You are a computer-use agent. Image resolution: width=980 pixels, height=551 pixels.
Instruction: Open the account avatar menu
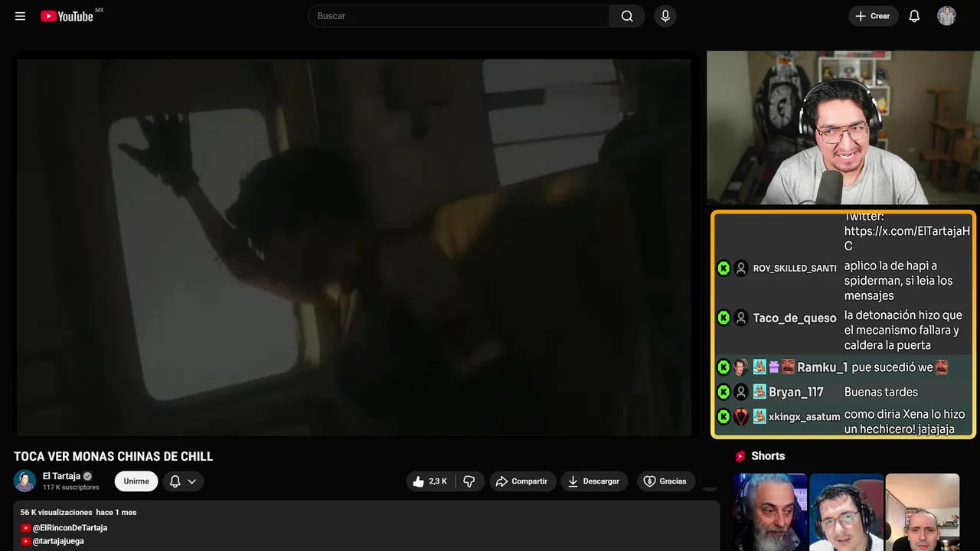pyautogui.click(x=946, y=16)
